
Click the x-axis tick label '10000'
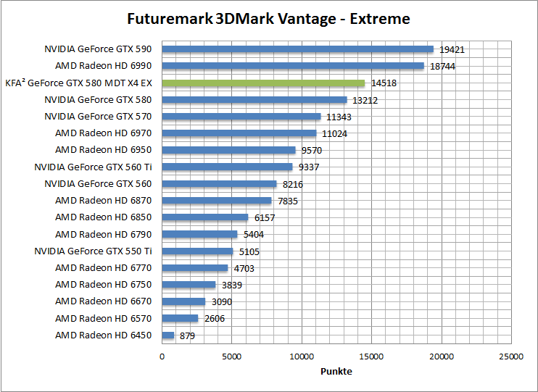(x=302, y=356)
